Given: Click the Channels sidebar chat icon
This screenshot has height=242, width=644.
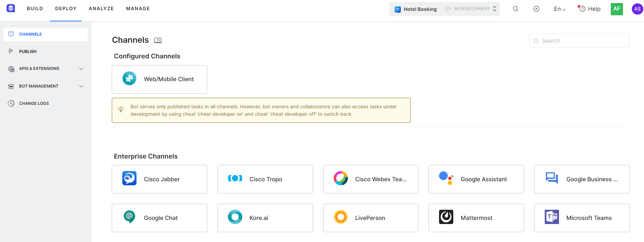Looking at the screenshot, I should pyautogui.click(x=11, y=34).
